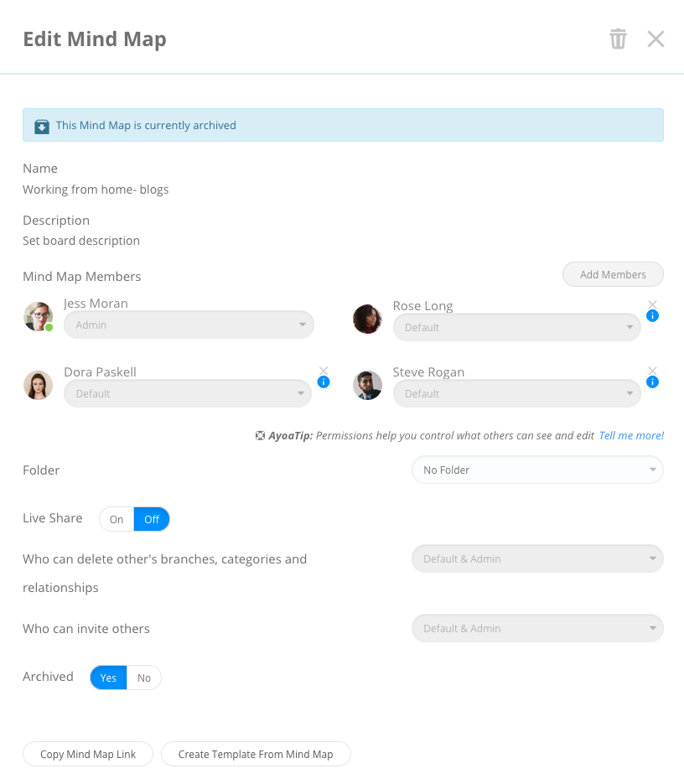
Task: Click Jess Moran's avatar
Action: click(38, 316)
